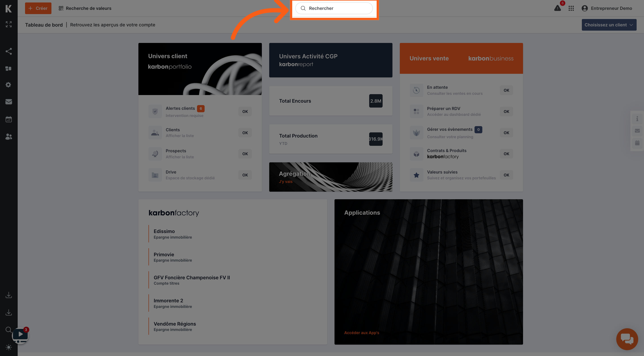Click the magnifier search icon in sidebar
This screenshot has width=644, height=356.
pyautogui.click(x=8, y=329)
